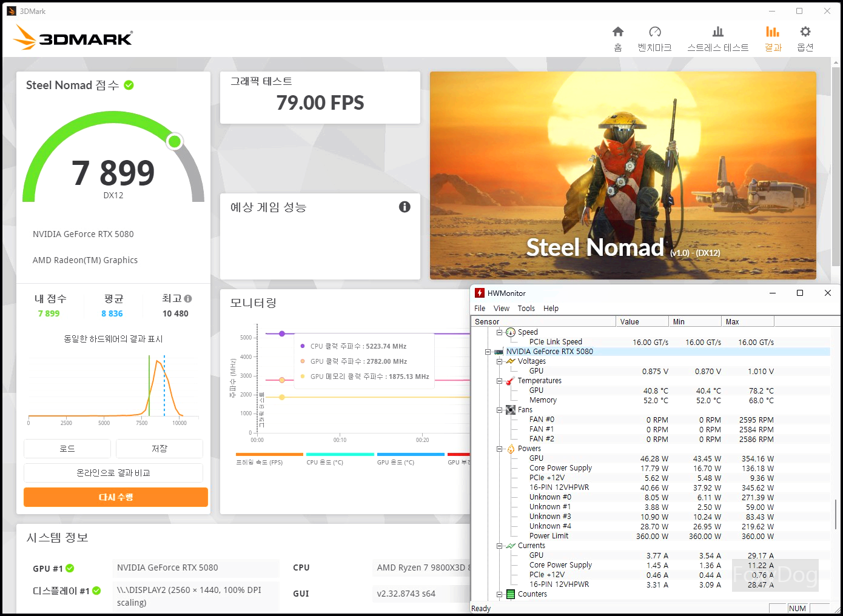Viewport: 843px width, 616px height.
Task: Collapse the Voltages node
Action: click(500, 361)
